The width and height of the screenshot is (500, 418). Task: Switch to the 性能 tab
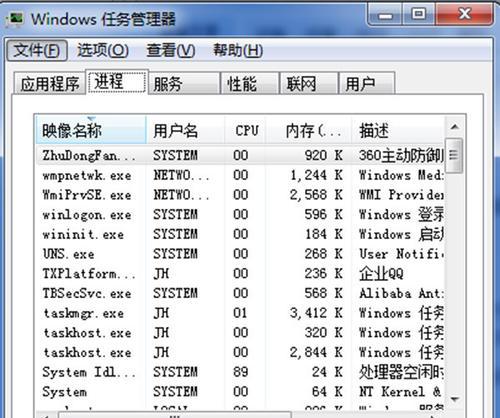pos(250,83)
